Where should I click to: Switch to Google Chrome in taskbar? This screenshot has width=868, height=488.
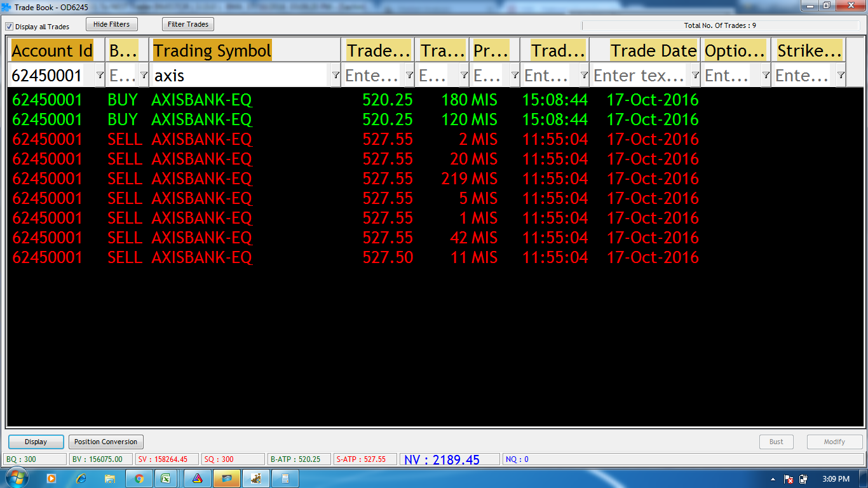(x=139, y=478)
